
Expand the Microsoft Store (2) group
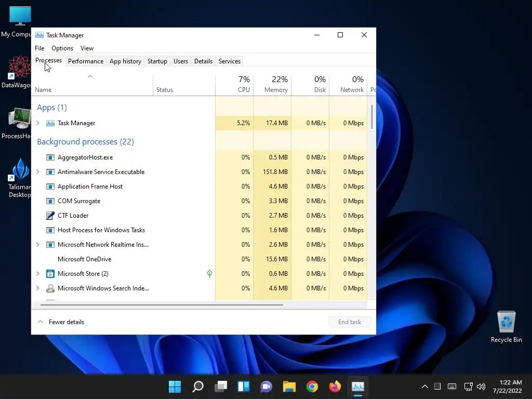click(x=38, y=274)
